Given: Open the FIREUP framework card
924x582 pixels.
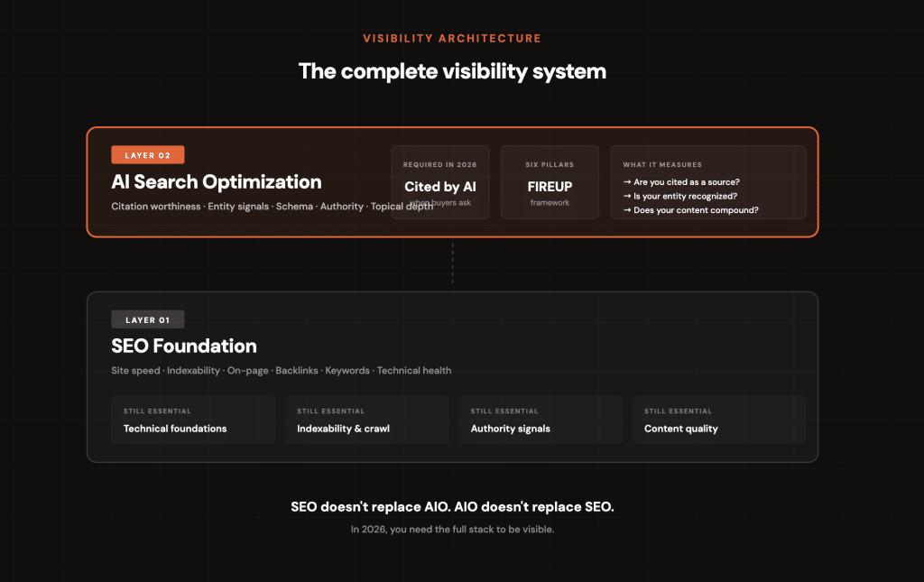Looking at the screenshot, I should point(550,182).
